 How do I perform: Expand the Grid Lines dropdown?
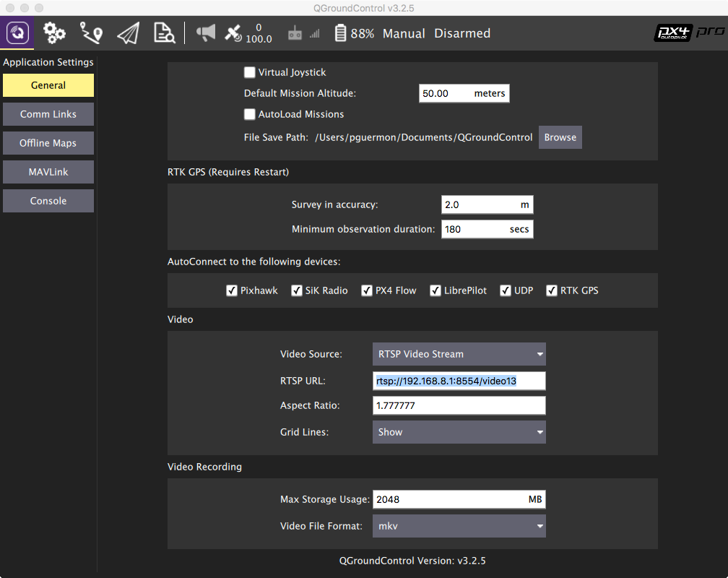(459, 432)
